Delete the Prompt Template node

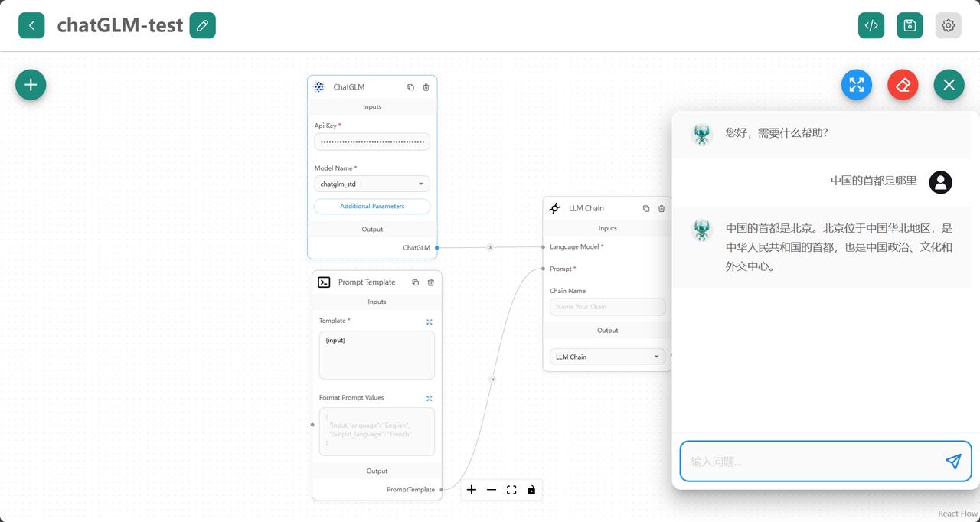[431, 282]
